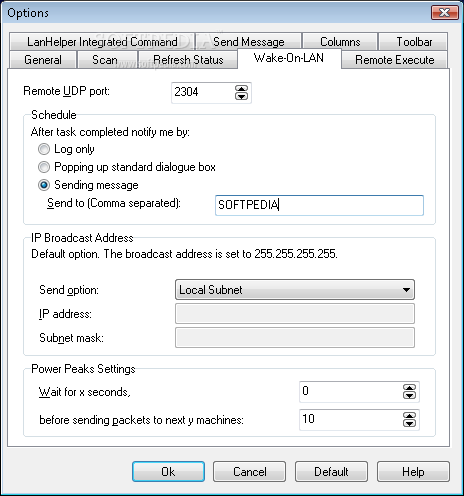
Task: Open the Send Message tab
Action: point(249,42)
